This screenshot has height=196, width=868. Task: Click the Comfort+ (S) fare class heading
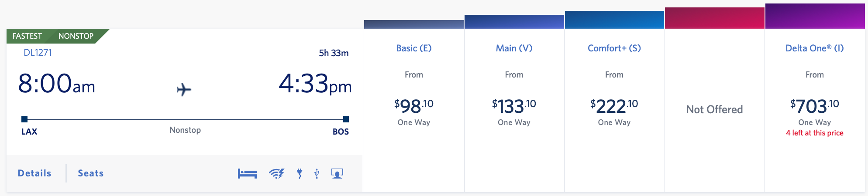point(614,48)
